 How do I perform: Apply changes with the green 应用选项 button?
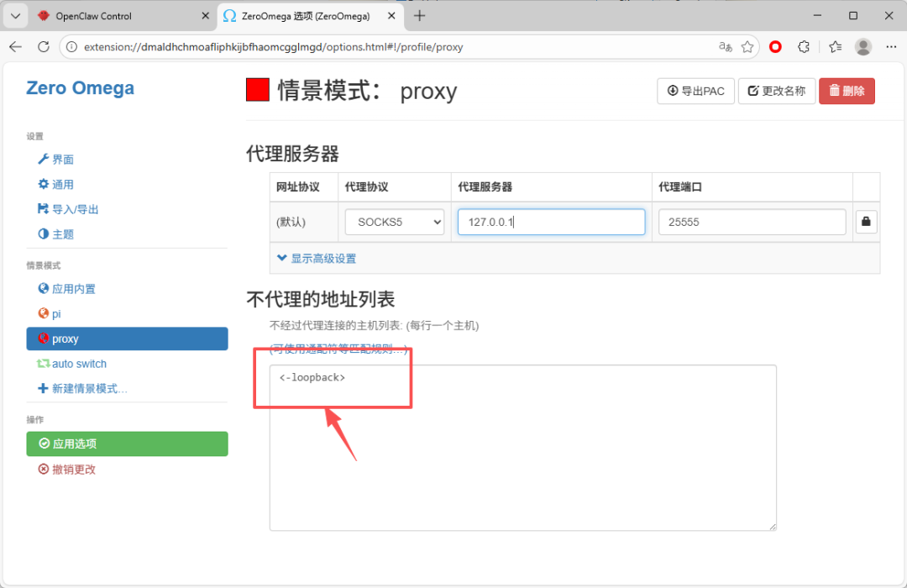(127, 444)
